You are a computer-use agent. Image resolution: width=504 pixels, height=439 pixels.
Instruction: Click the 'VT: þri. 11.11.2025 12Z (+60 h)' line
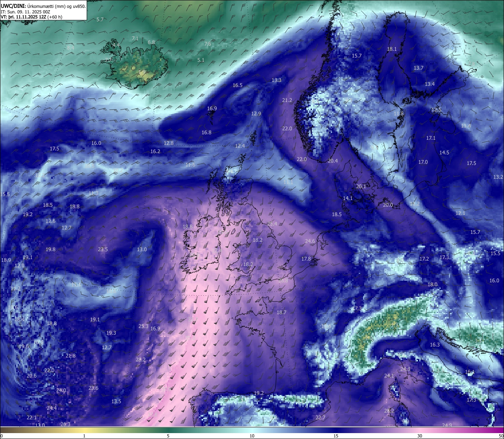pos(31,17)
